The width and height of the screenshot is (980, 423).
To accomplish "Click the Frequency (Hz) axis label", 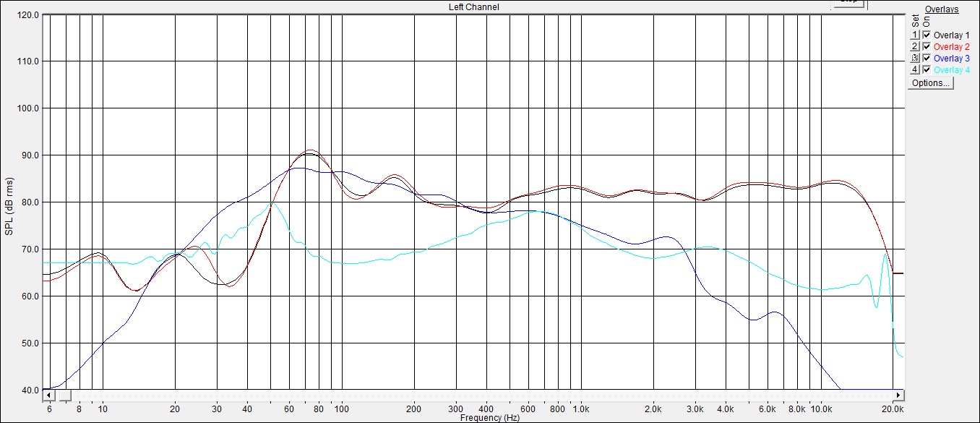I will [x=489, y=417].
